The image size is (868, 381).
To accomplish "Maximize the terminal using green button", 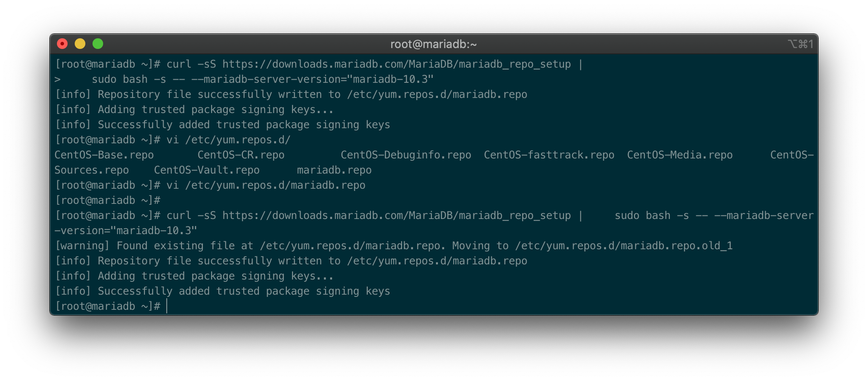I will pos(98,44).
